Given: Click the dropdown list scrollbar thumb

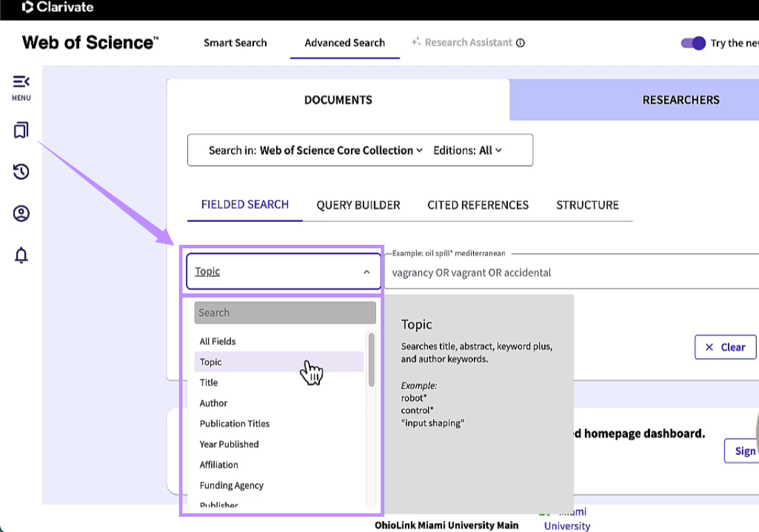Looking at the screenshot, I should coord(371,359).
